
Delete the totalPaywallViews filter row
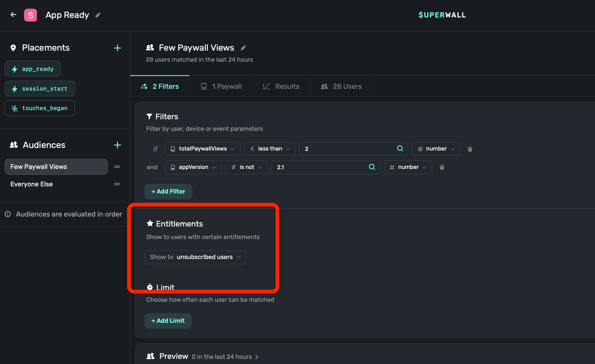click(470, 149)
